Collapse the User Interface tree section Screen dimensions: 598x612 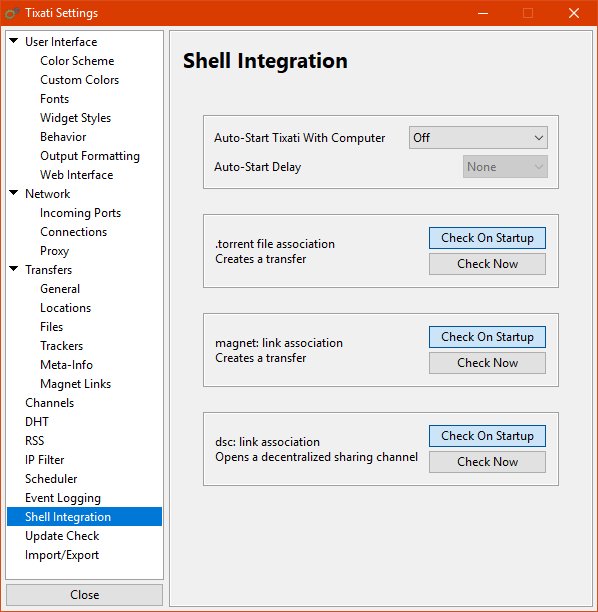pyautogui.click(x=14, y=41)
